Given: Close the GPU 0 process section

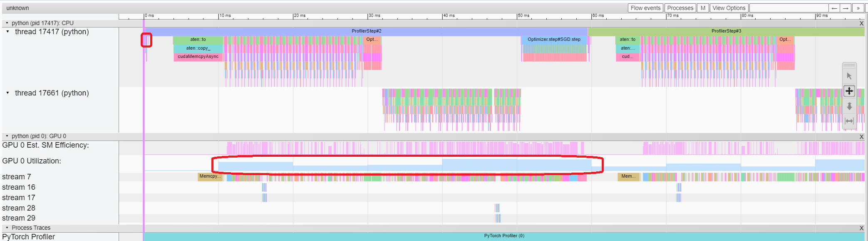Looking at the screenshot, I should tap(861, 136).
